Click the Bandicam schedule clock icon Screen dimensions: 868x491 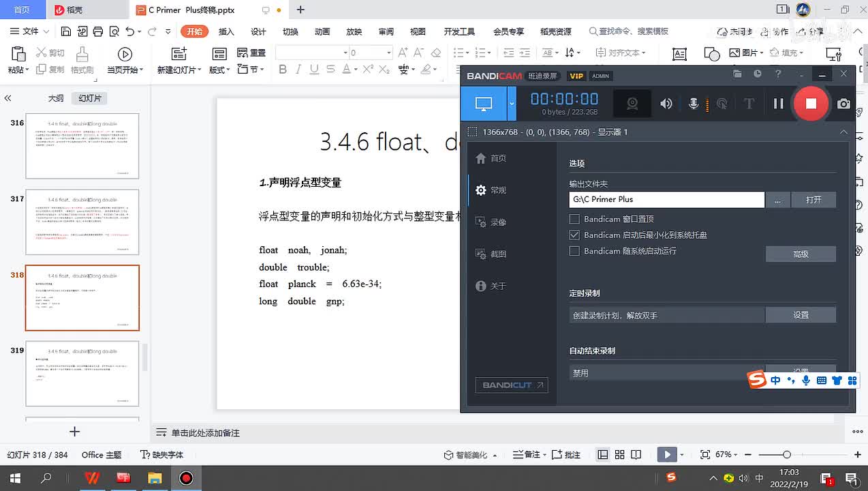[758, 74]
